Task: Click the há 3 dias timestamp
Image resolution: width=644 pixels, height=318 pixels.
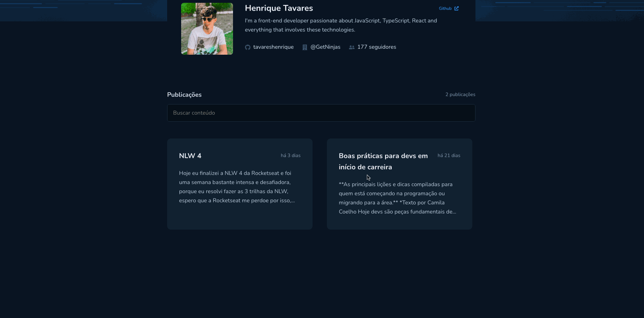Action: pos(290,155)
